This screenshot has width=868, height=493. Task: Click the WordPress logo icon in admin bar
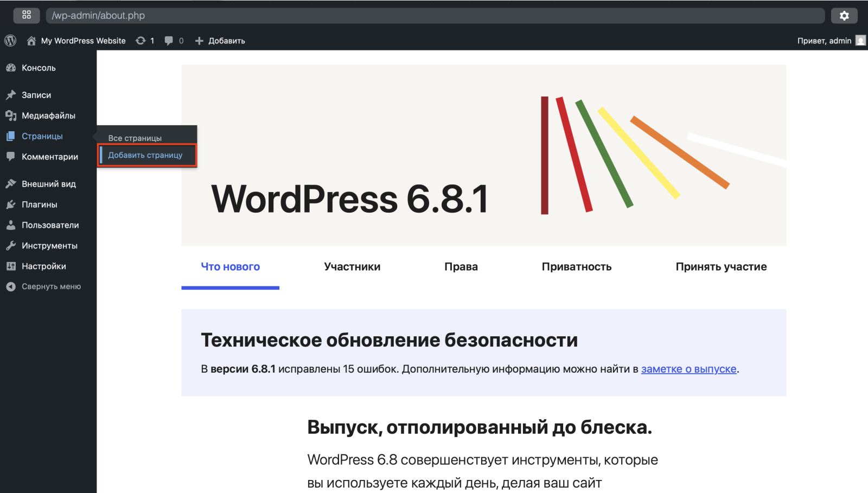pyautogui.click(x=10, y=41)
